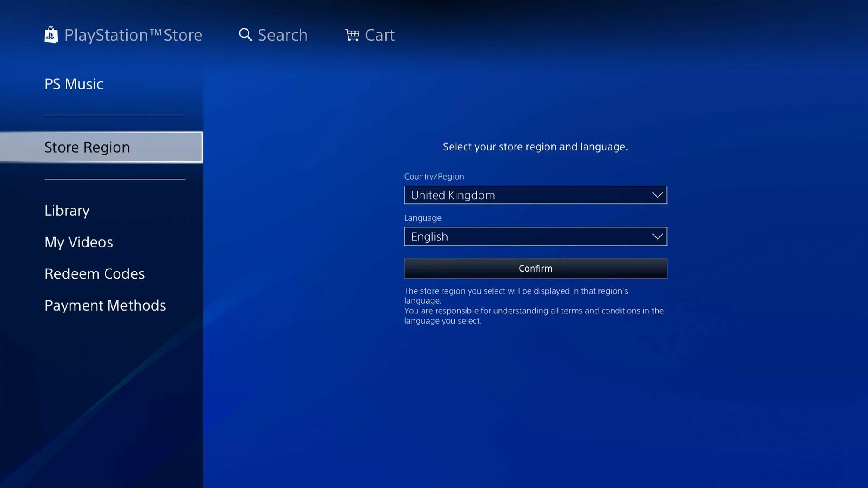
Task: Enable the Confirm store region button
Action: click(535, 268)
